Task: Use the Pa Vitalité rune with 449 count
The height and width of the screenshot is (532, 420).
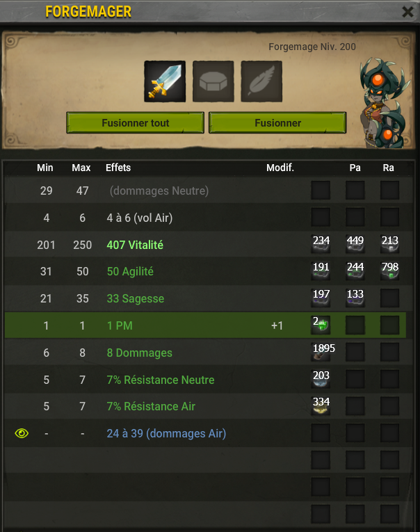Action: point(355,244)
